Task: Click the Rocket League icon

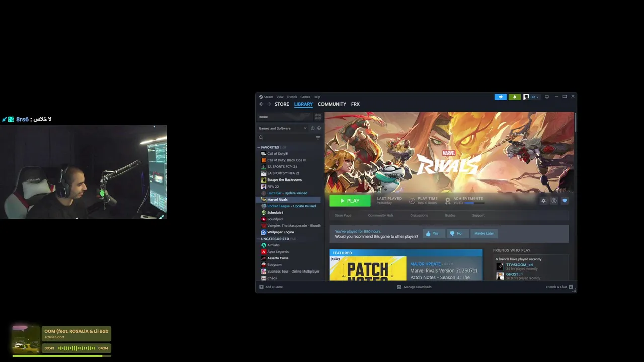Action: pos(263,206)
